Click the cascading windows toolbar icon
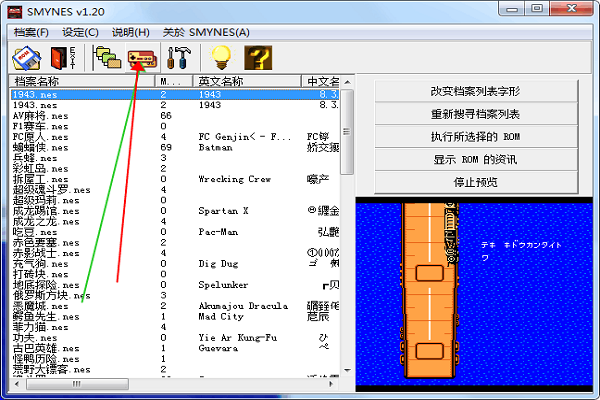Image resolution: width=600 pixels, height=400 pixels. [107, 58]
